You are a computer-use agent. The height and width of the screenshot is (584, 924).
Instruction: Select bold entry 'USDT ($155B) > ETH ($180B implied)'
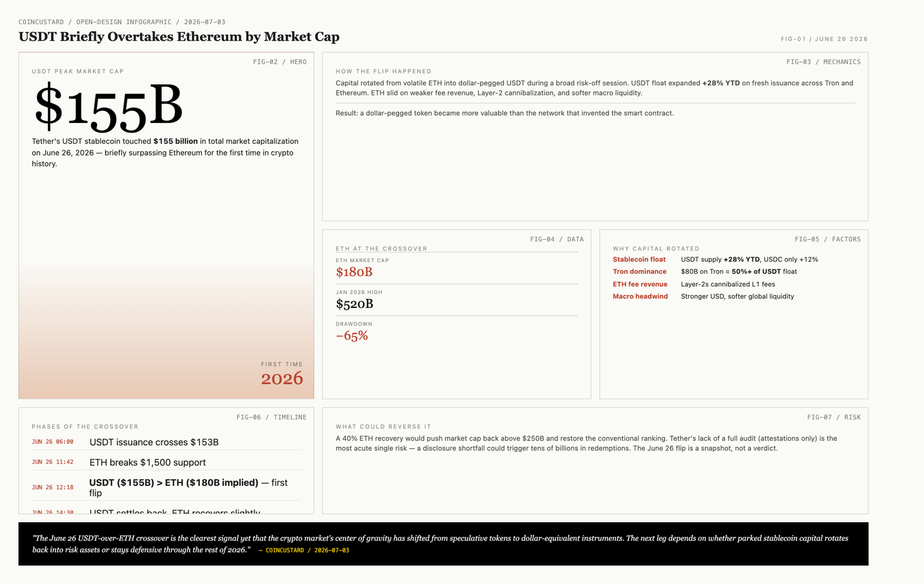[174, 482]
